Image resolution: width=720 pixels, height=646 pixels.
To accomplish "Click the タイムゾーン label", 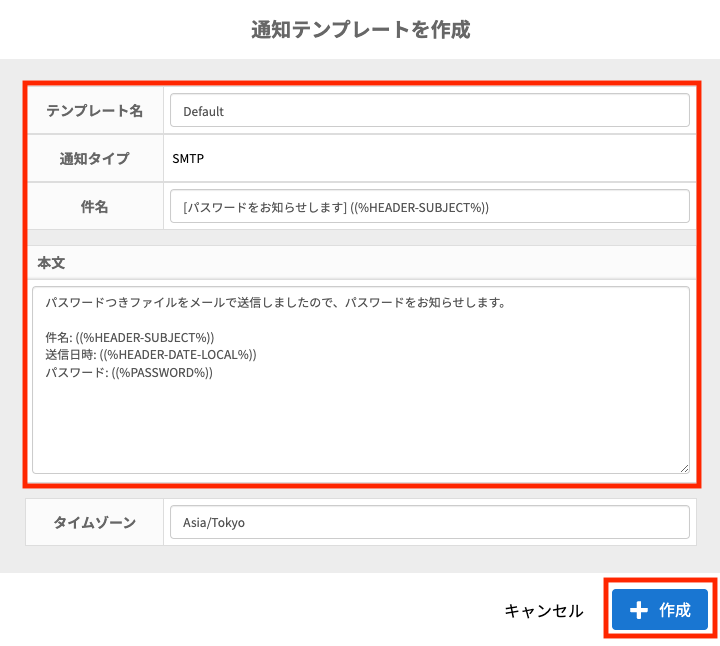I will (95, 522).
